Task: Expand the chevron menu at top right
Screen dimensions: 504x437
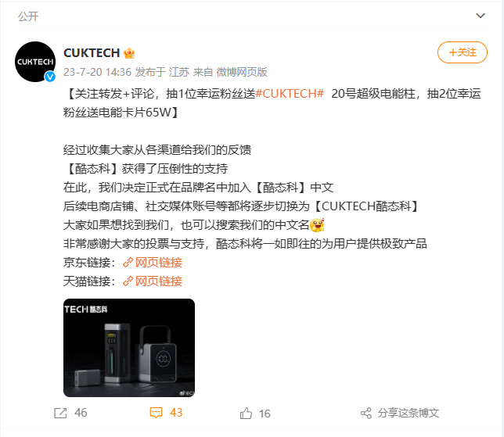Action: (x=481, y=16)
